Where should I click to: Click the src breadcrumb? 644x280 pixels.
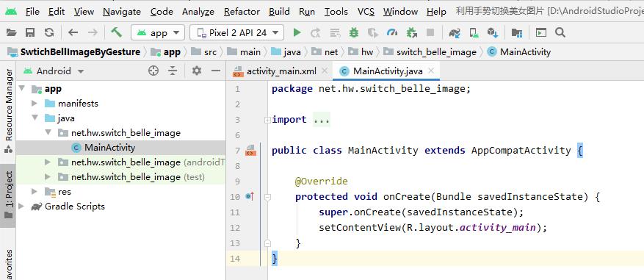tap(203, 51)
